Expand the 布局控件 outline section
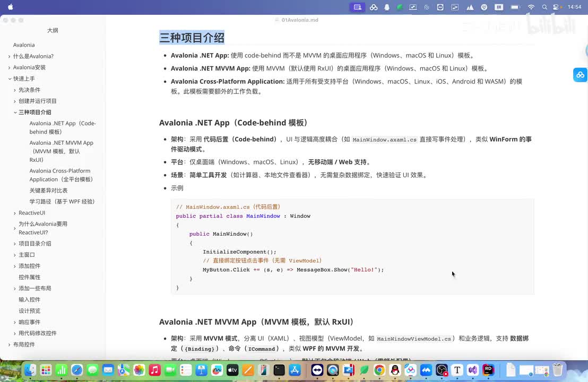This screenshot has width=588, height=382. click(10, 344)
